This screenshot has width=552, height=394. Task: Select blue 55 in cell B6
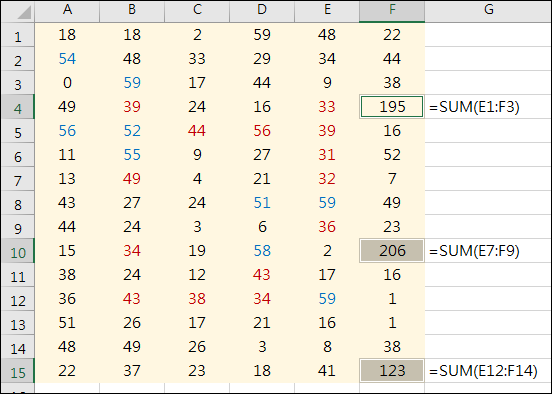point(132,155)
